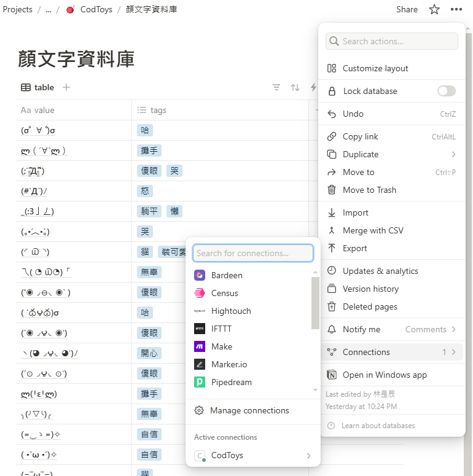
Task: Open the three-dot page menu
Action: point(456,9)
